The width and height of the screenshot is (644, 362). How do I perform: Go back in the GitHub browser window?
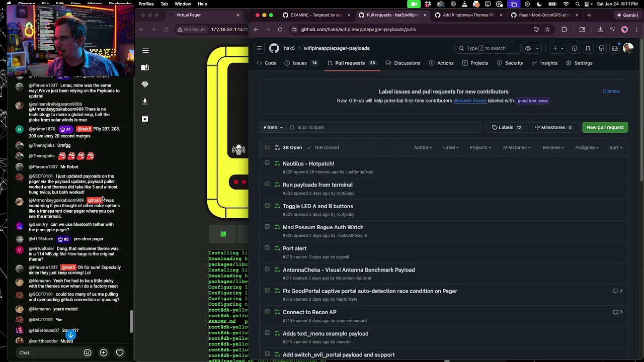(256, 30)
